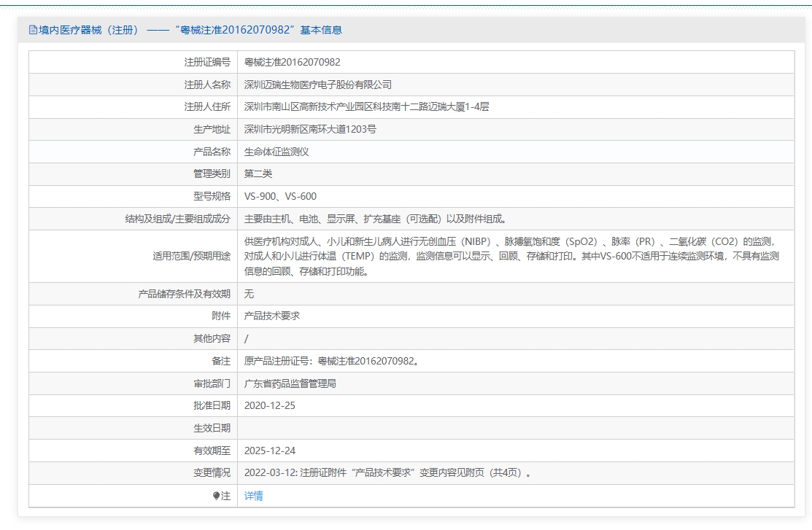Click attachment value 产品技术要求

coord(272,316)
